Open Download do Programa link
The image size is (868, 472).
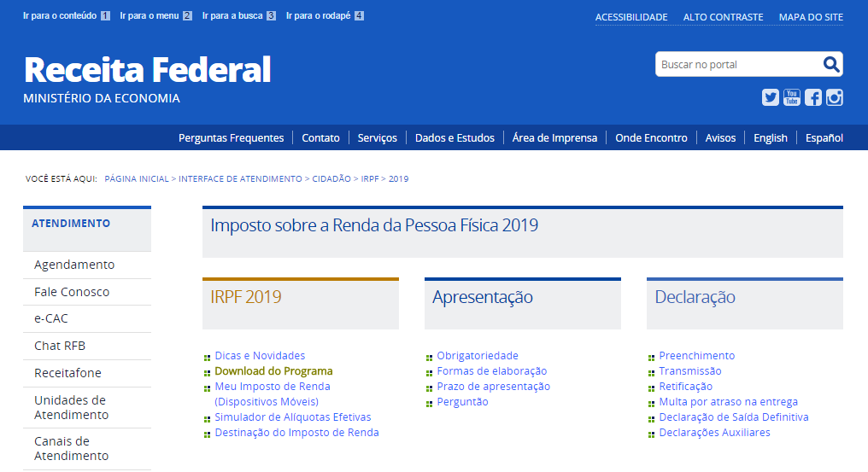273,371
